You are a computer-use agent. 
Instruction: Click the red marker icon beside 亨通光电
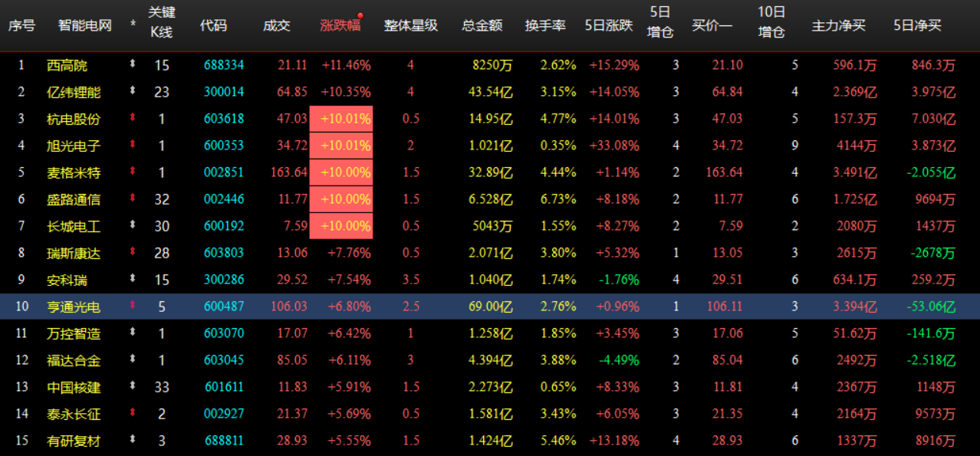133,307
